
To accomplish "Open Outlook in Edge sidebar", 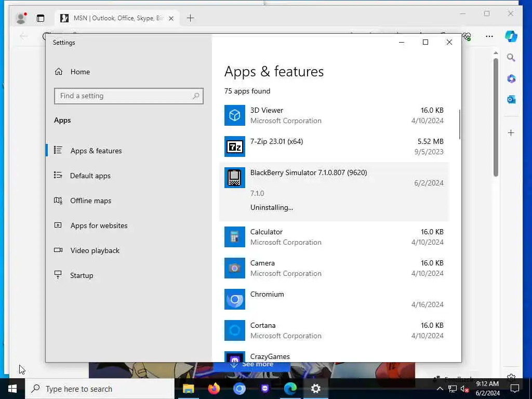I will [511, 100].
